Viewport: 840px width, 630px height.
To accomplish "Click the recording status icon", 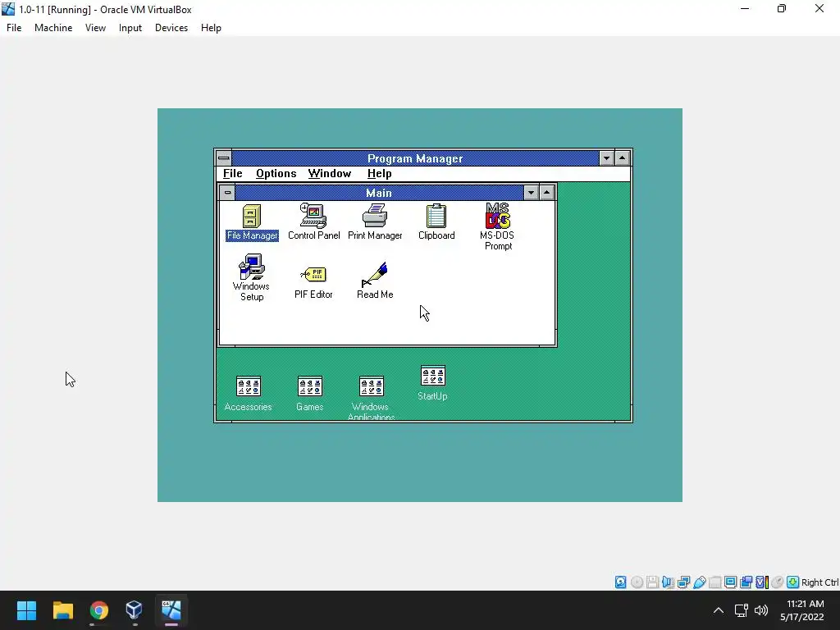I will [x=746, y=582].
